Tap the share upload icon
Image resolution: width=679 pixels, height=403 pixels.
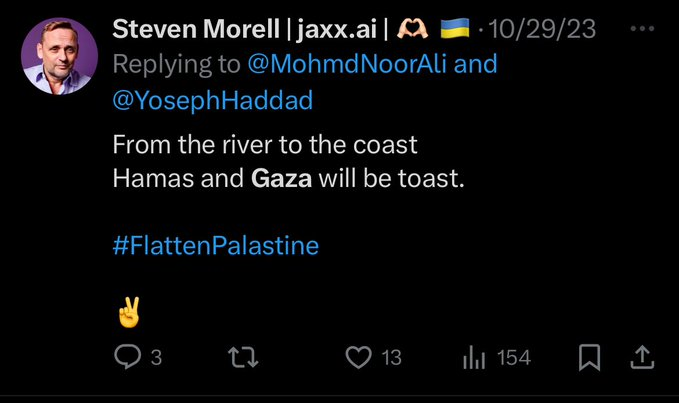click(x=641, y=357)
